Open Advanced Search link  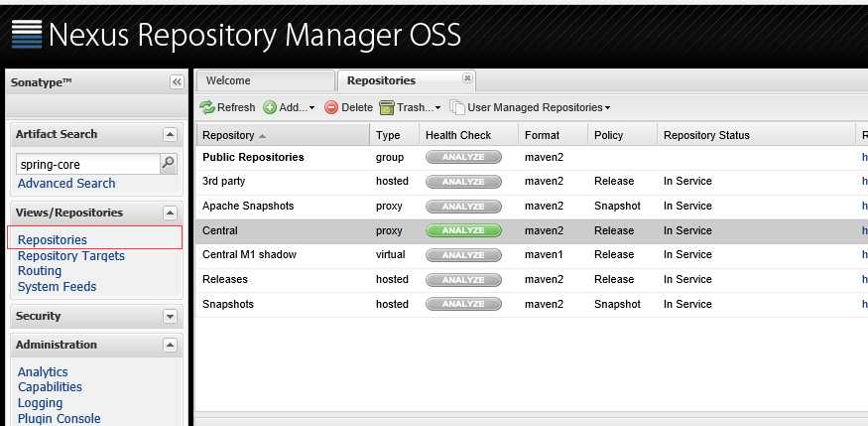click(66, 184)
